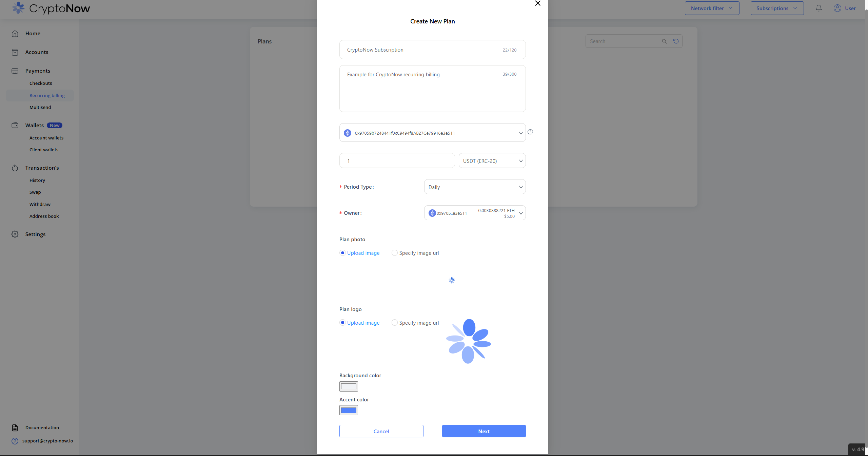
Task: Select Specify image url for Plan logo
Action: (x=415, y=323)
